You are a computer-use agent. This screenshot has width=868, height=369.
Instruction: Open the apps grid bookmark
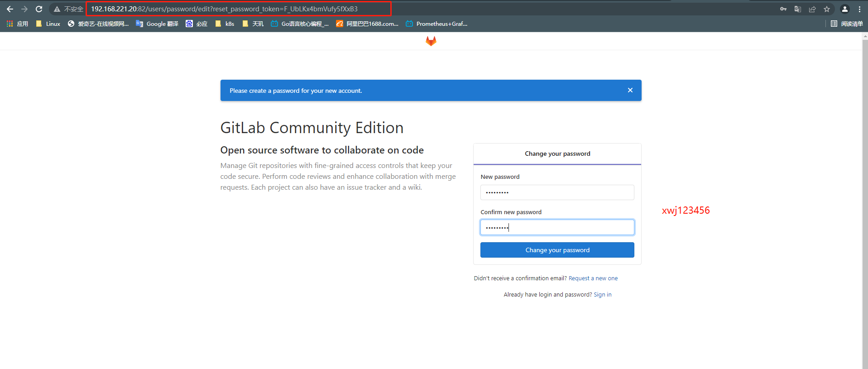click(17, 24)
